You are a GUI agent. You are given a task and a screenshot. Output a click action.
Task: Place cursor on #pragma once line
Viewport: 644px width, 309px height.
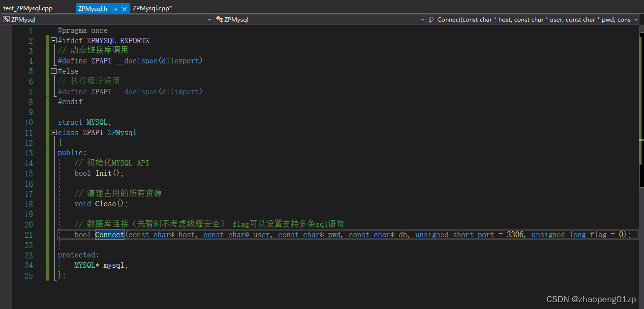pyautogui.click(x=83, y=30)
